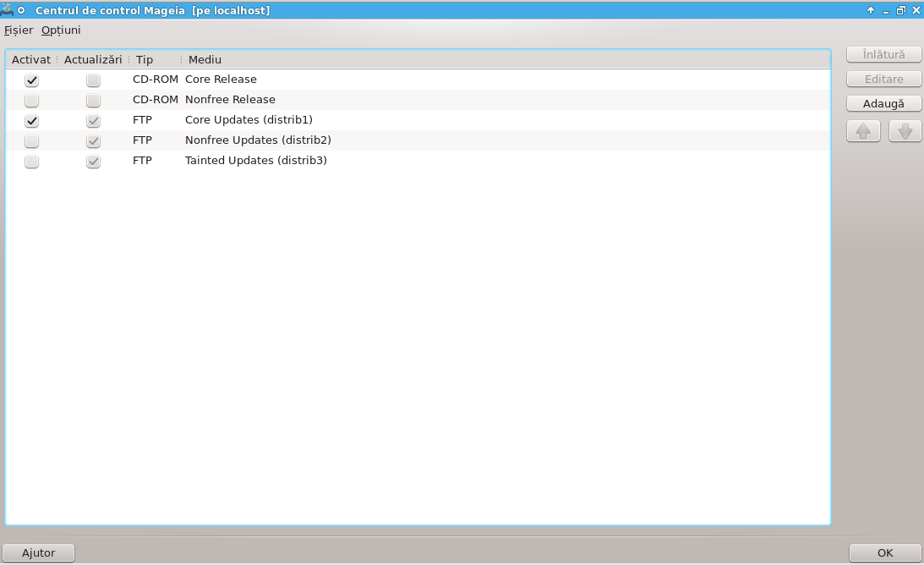Open the Fișier menu
This screenshot has width=924, height=566.
coord(19,30)
